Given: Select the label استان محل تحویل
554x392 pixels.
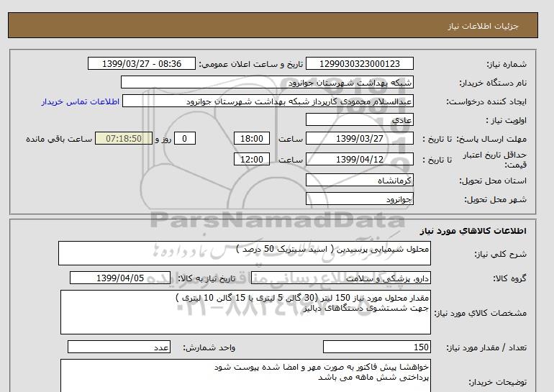Looking at the screenshot, I should tap(493, 181).
